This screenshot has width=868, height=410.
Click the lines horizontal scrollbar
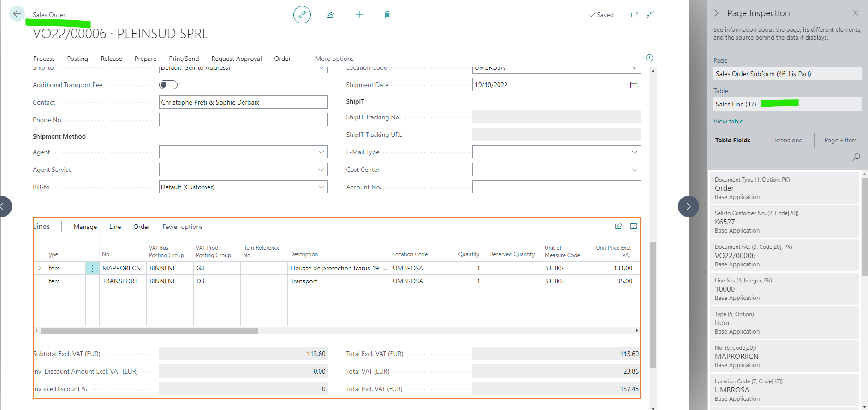(x=149, y=330)
